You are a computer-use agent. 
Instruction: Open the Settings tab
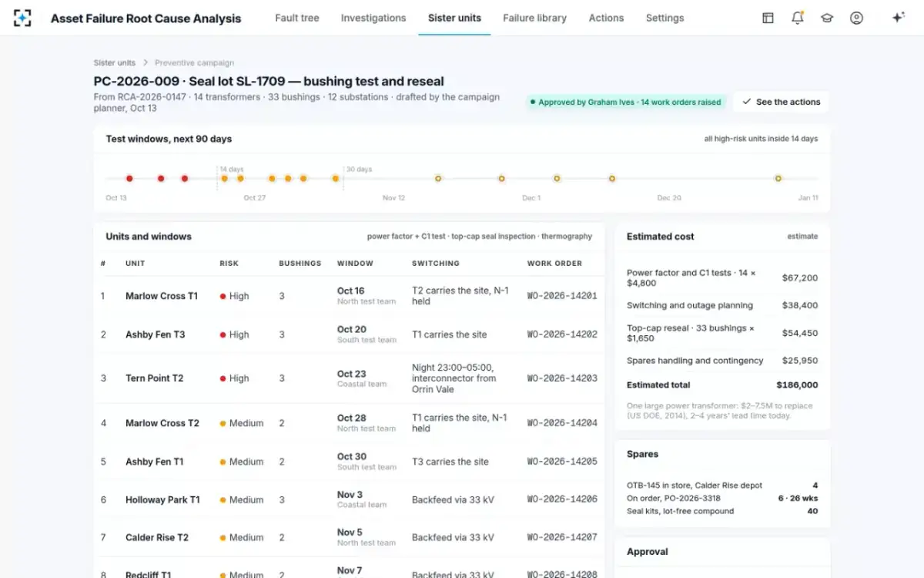[665, 18]
